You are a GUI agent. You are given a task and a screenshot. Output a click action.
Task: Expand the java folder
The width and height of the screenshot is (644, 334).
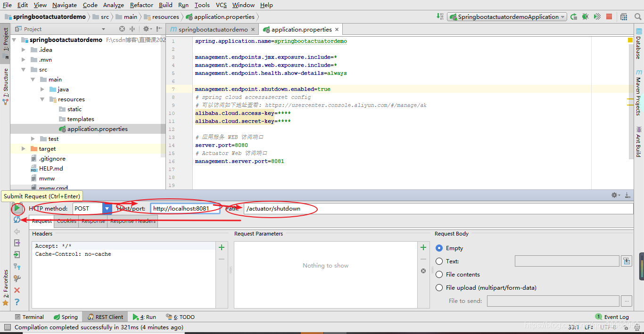(x=42, y=90)
